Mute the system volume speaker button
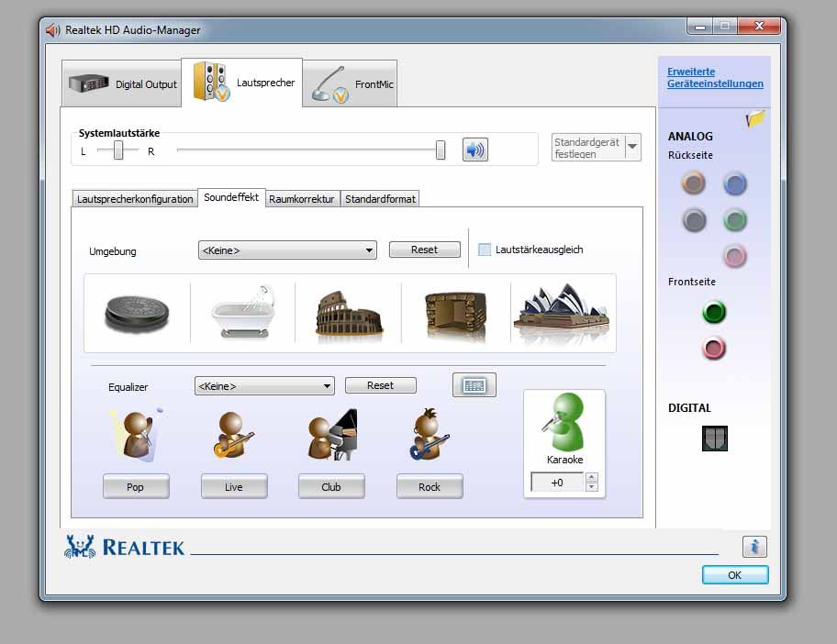This screenshot has height=644, width=837. click(x=475, y=150)
